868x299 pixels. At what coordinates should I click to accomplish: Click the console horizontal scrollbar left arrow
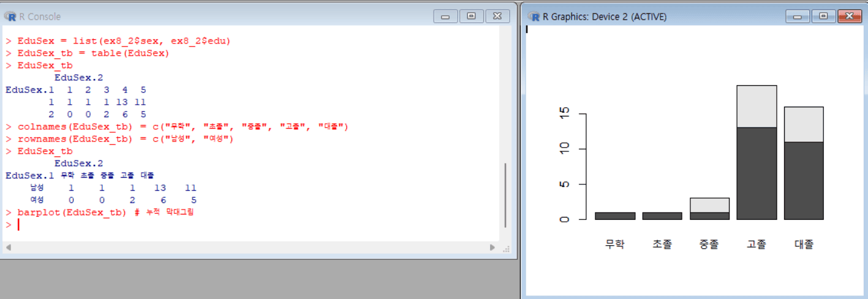(x=8, y=248)
